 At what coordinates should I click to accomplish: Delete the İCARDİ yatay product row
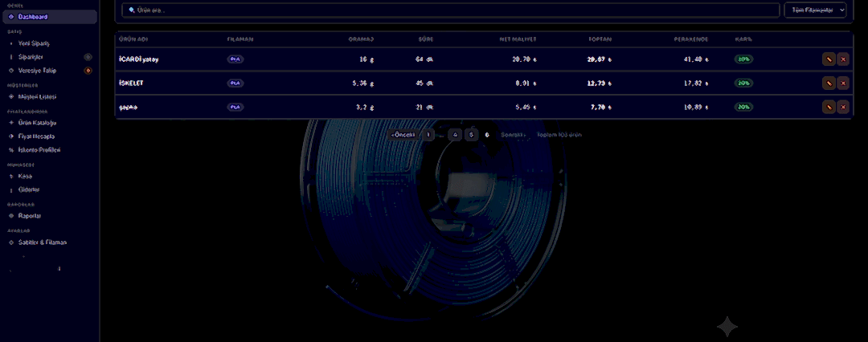click(x=843, y=59)
